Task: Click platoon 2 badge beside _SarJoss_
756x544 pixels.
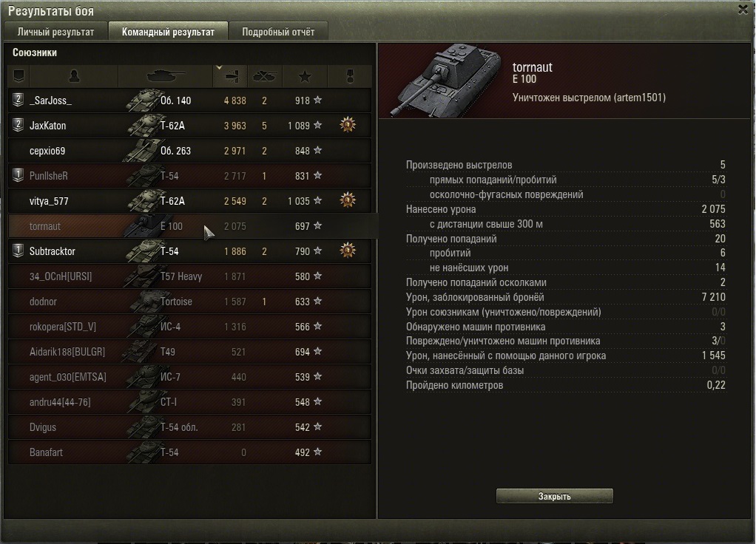Action: click(x=18, y=101)
